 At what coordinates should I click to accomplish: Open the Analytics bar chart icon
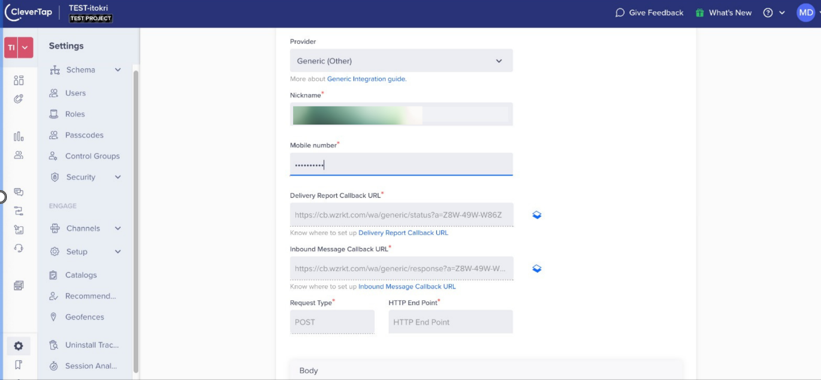[19, 137]
